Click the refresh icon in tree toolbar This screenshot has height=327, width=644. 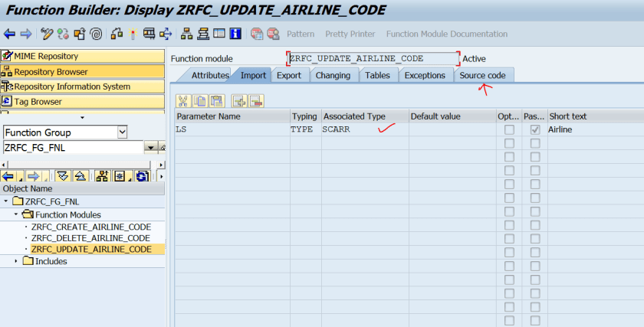point(142,176)
